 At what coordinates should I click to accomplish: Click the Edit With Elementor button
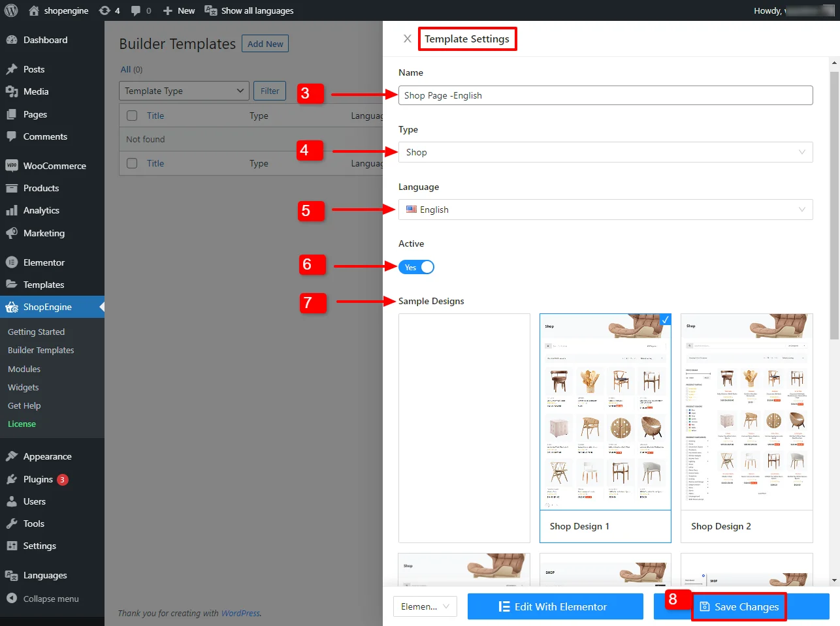(x=555, y=606)
